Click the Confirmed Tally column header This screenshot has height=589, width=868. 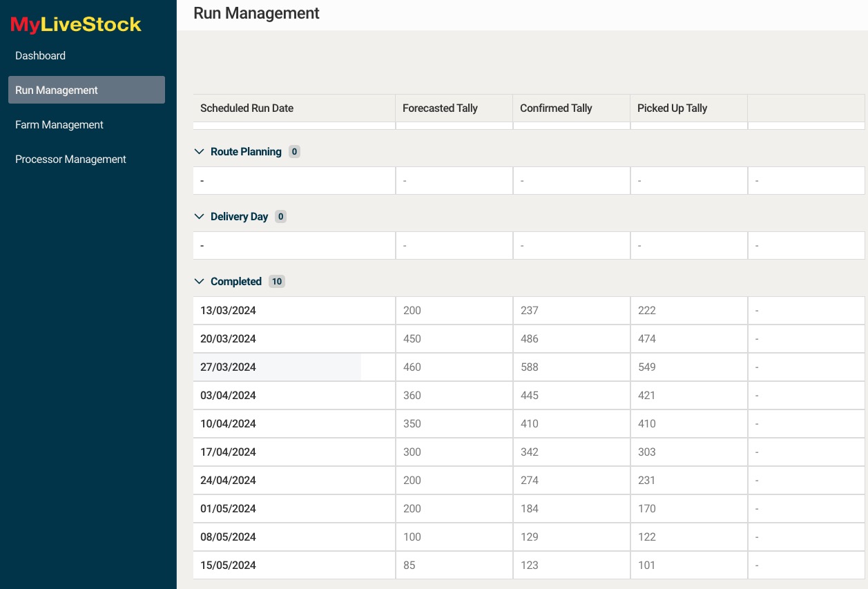point(556,108)
